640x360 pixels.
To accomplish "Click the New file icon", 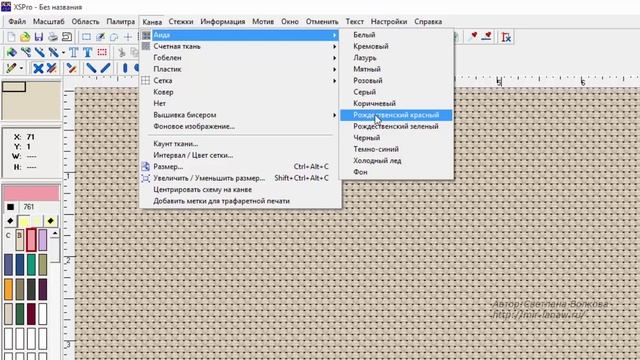I will pyautogui.click(x=11, y=37).
